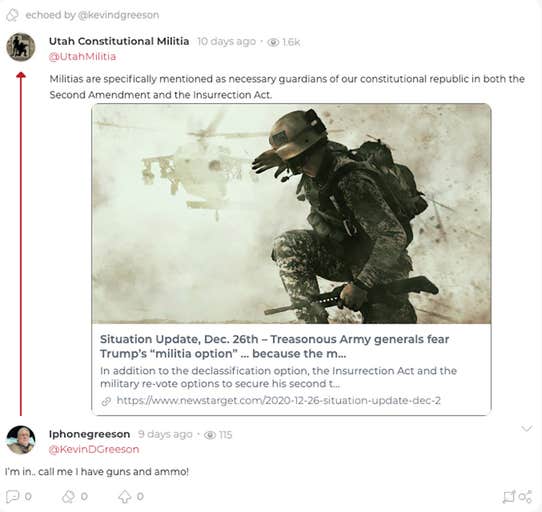Open the 'Situation Update, Dec. 26th' headline
542x512 pixels.
(x=274, y=346)
